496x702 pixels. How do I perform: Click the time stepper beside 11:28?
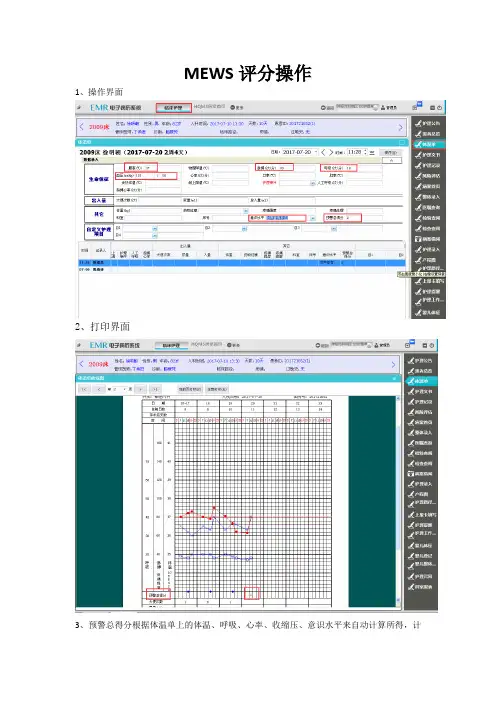tap(366, 152)
